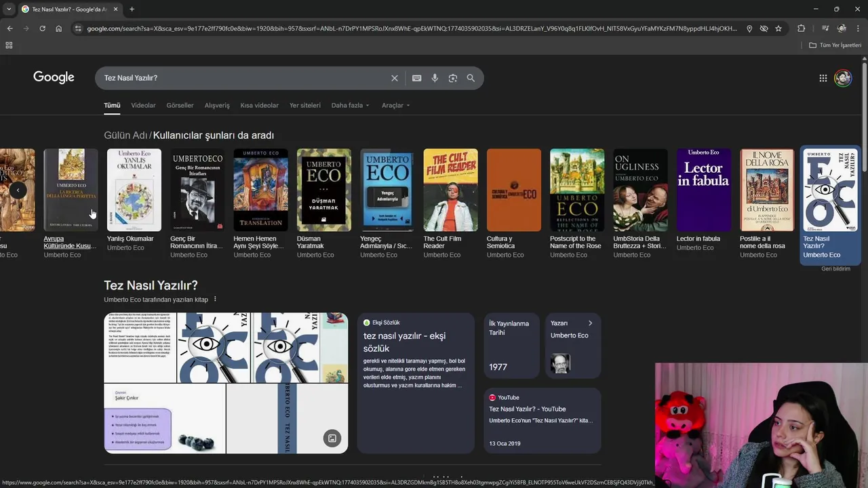Reload the page
The image size is (868, 488).
click(42, 28)
